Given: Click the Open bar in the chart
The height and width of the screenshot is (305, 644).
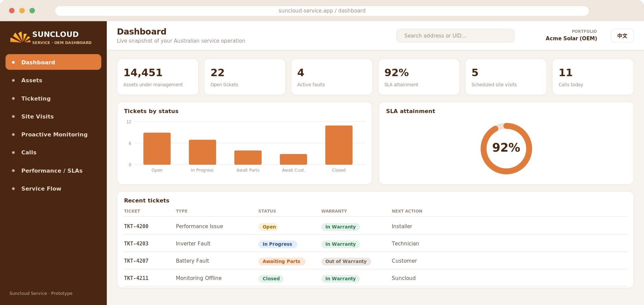Looking at the screenshot, I should tap(157, 149).
